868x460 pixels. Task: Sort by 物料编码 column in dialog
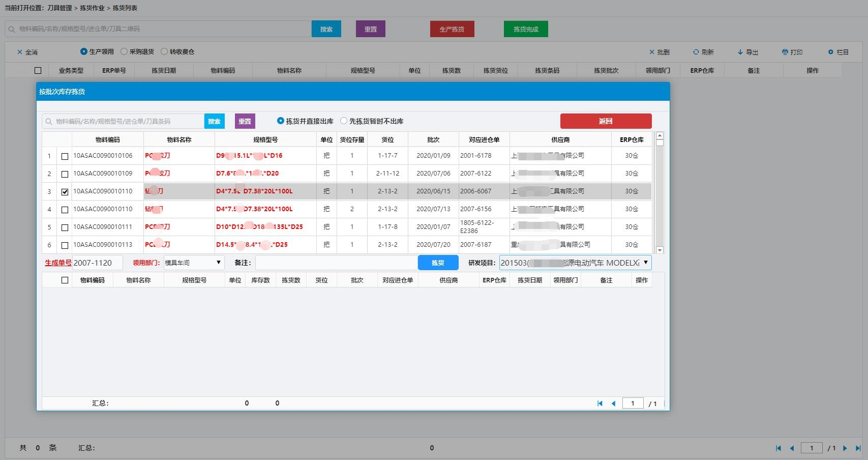point(107,139)
